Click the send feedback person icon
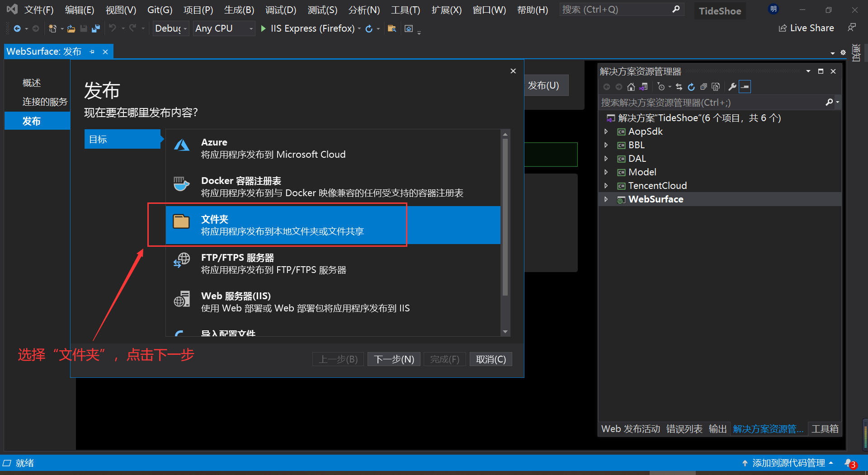The width and height of the screenshot is (868, 475). pyautogui.click(x=852, y=28)
